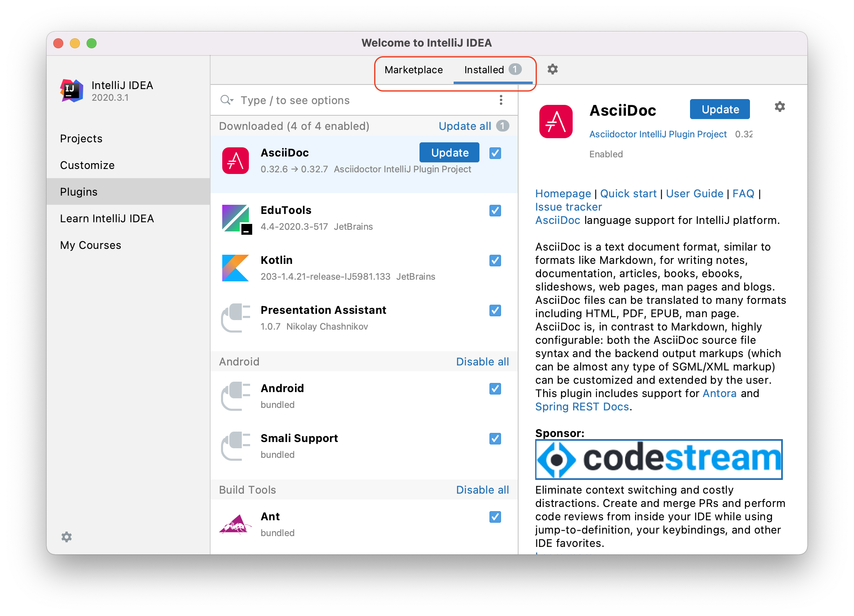Viewport: 854px width, 616px height.
Task: Open the Asciidoctor IntelliJ Plugin Project link
Action: click(x=658, y=134)
